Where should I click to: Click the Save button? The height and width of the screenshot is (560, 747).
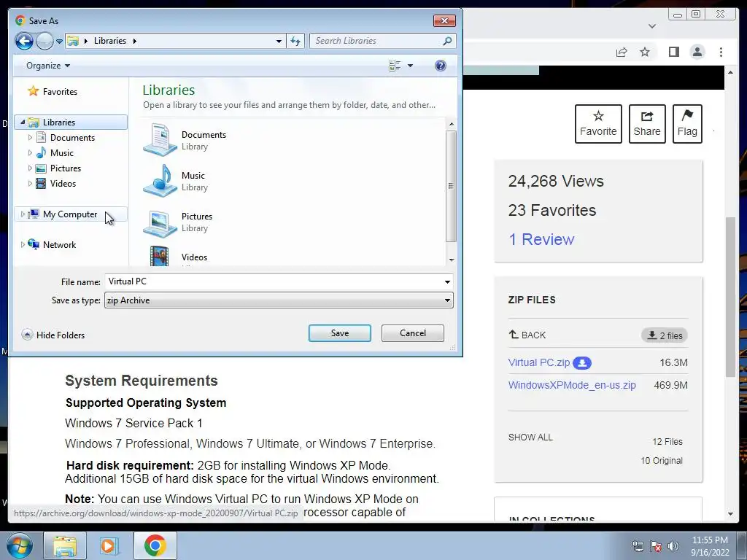pos(340,333)
